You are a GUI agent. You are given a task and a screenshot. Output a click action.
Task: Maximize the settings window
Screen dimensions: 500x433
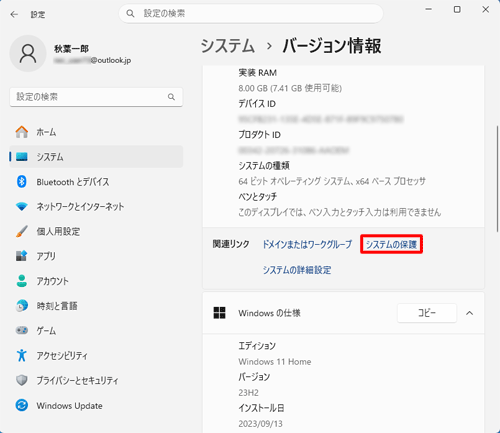pos(457,9)
